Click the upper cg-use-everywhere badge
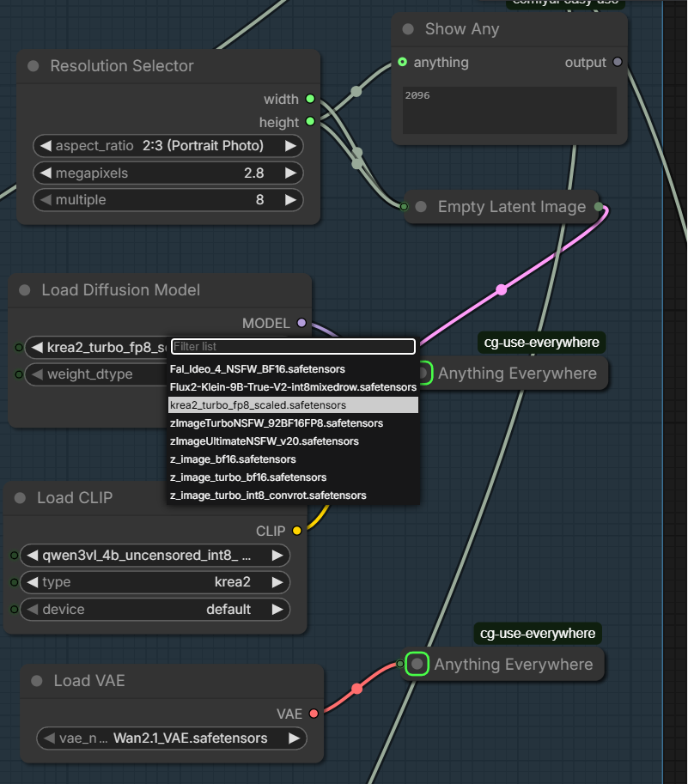 (x=541, y=343)
